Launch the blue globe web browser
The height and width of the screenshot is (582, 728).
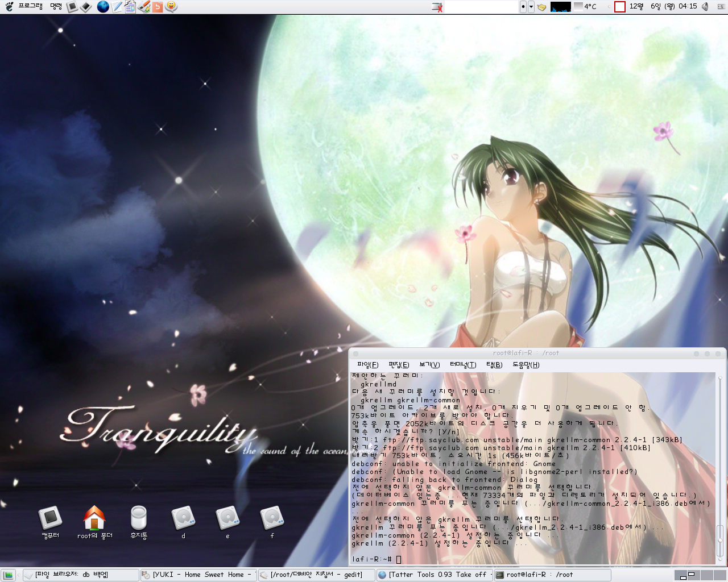tap(103, 7)
